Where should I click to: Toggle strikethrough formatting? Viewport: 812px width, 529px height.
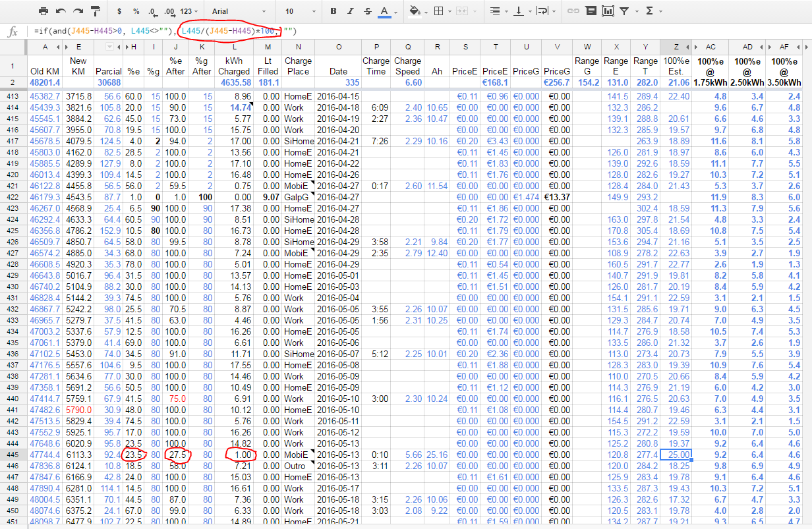368,11
